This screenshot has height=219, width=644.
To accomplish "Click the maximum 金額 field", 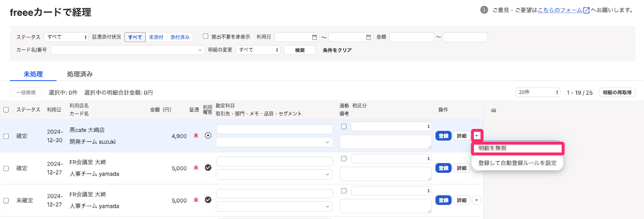I will (465, 37).
